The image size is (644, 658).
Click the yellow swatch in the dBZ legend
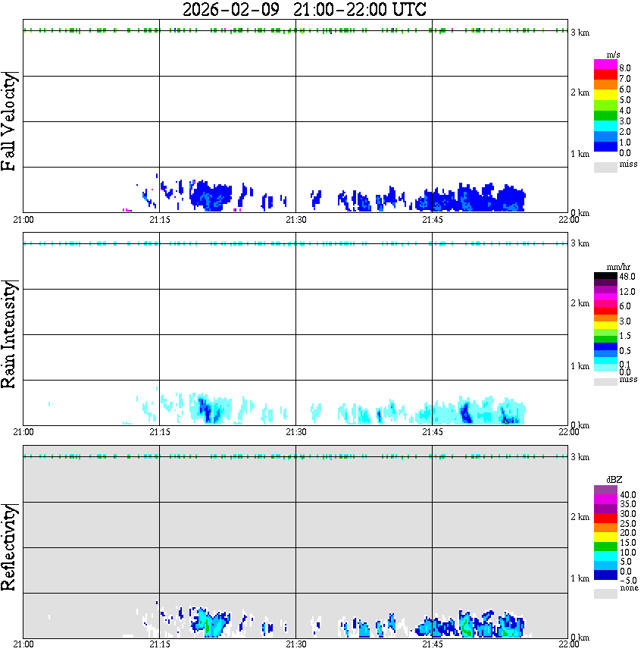pos(605,537)
